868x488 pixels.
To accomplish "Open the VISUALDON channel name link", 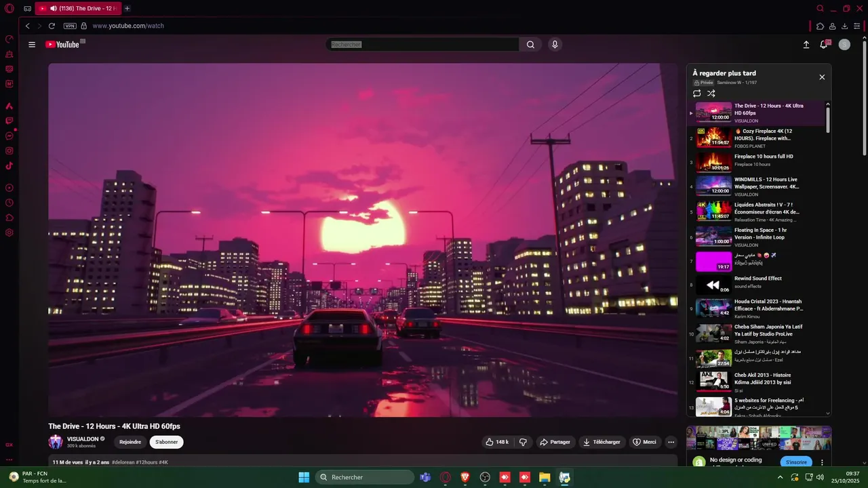I will click(83, 439).
